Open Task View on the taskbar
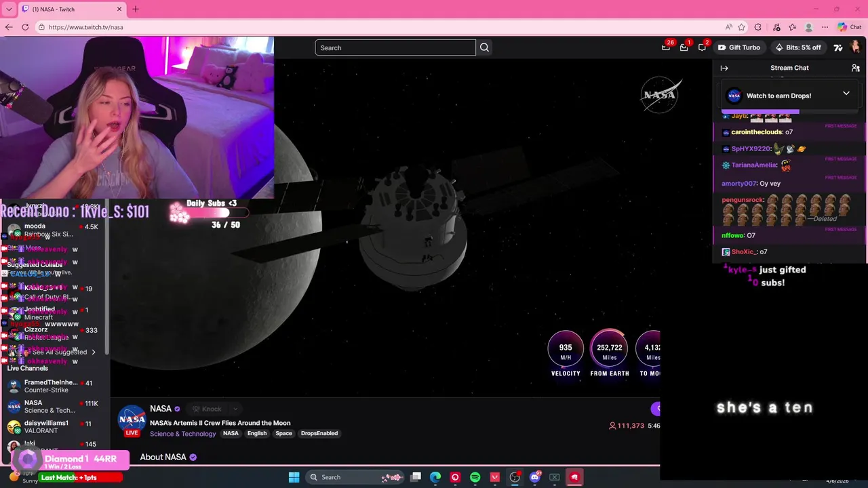Viewport: 868px width, 488px height. pyautogui.click(x=416, y=477)
